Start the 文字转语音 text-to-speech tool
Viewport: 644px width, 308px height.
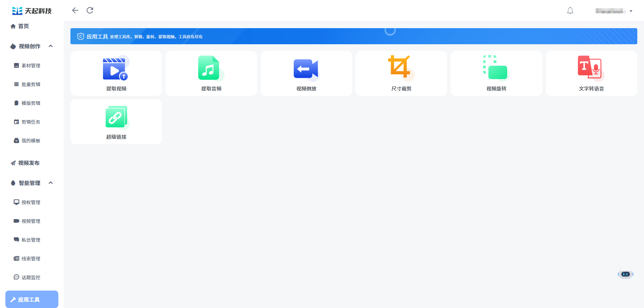click(591, 73)
